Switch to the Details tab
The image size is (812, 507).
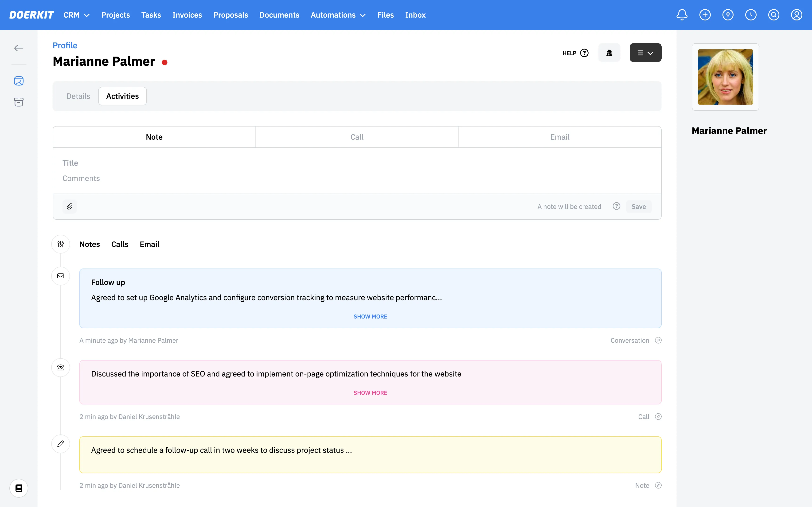[x=78, y=96]
